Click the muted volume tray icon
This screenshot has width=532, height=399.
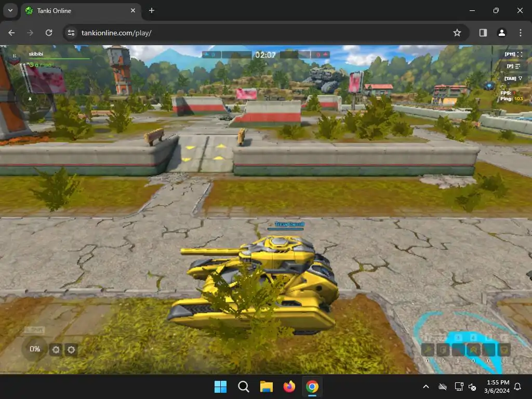click(472, 387)
